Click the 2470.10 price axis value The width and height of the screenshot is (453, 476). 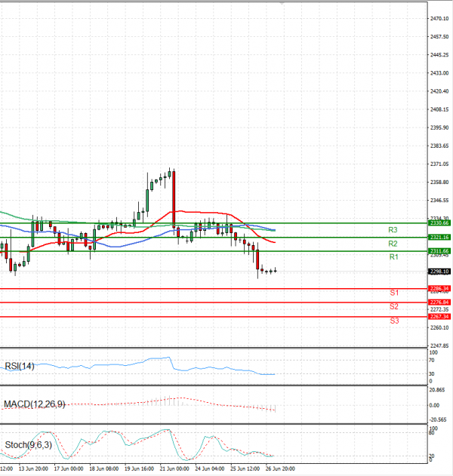tap(439, 19)
